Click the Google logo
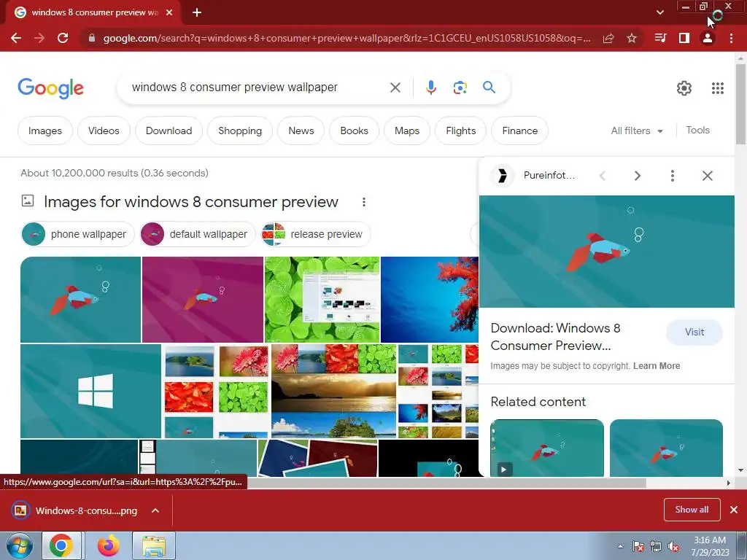This screenshot has width=747, height=560. coord(50,88)
